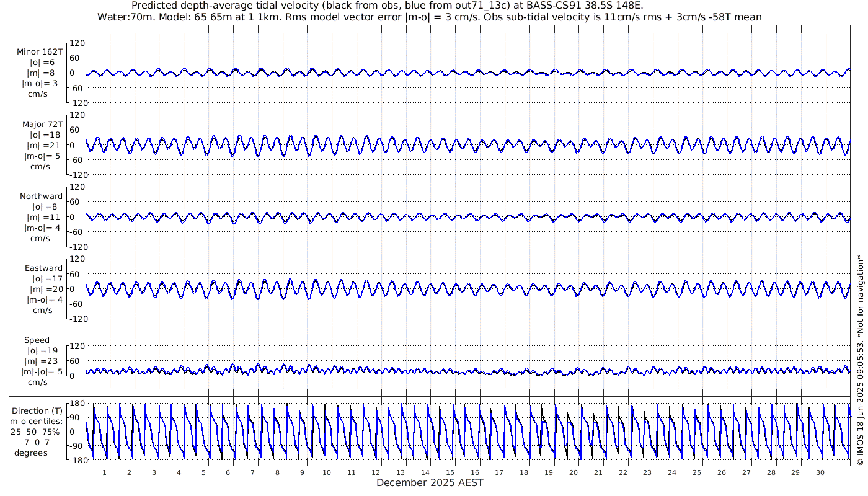The height and width of the screenshot is (496, 868).
Task: Click the Direction (T) panel label
Action: point(38,411)
